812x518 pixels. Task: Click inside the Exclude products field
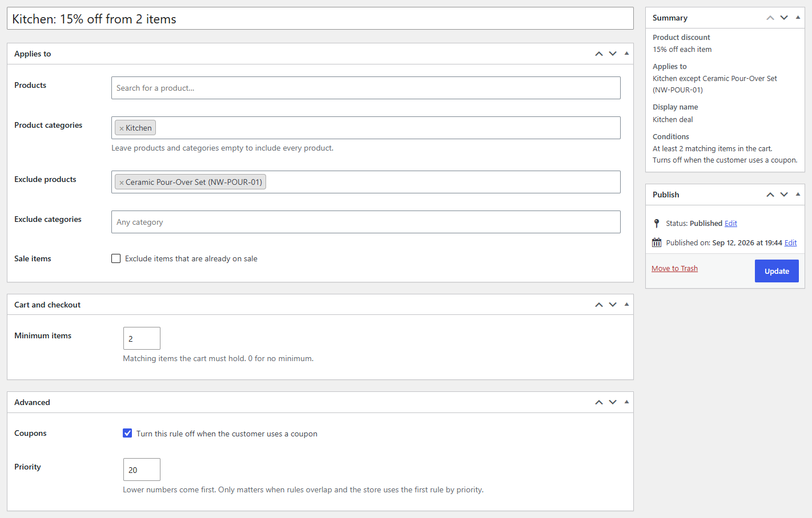[x=366, y=182]
